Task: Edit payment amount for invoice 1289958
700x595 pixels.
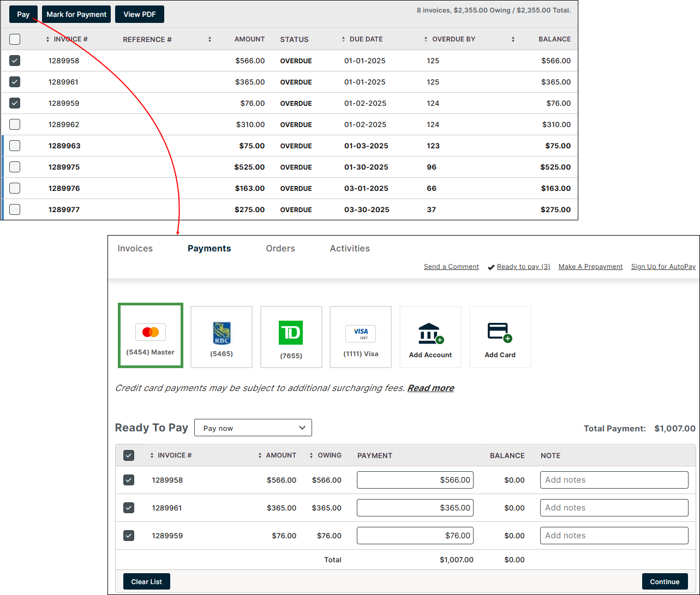Action: pyautogui.click(x=415, y=480)
